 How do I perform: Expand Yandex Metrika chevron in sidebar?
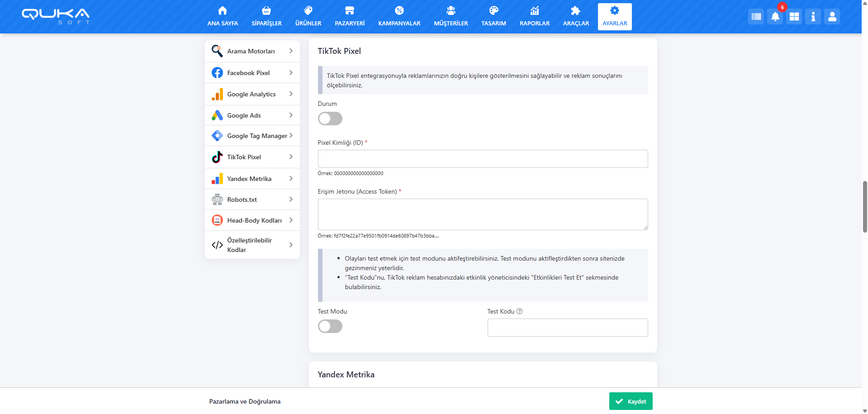coord(291,179)
